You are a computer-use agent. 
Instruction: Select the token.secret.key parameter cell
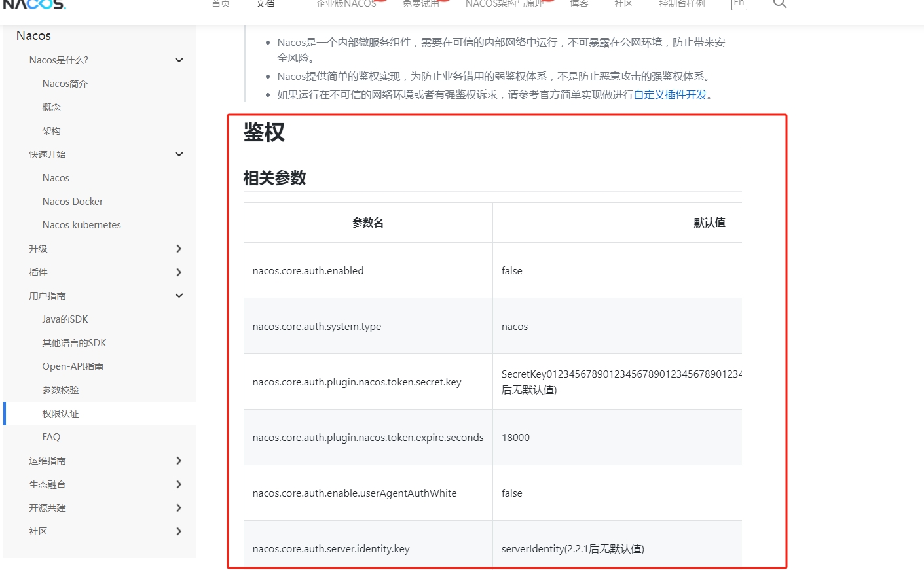(368, 382)
